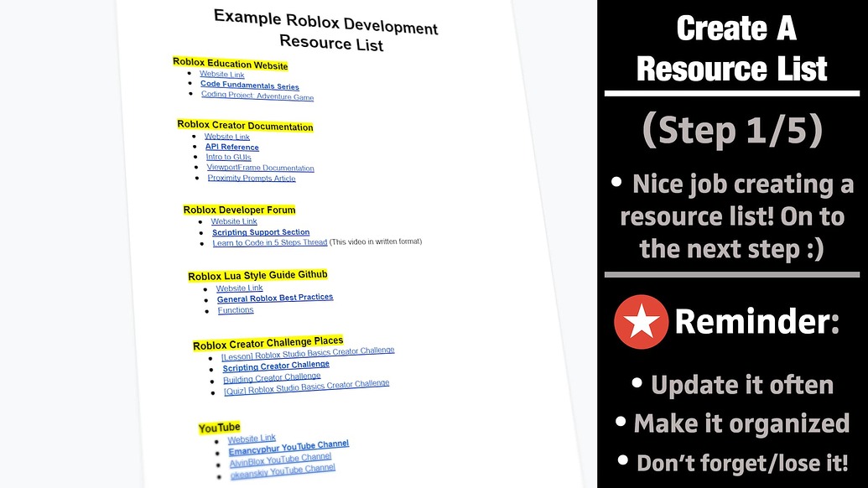
Task: Select the highlighted YouTube section heading
Action: point(219,427)
